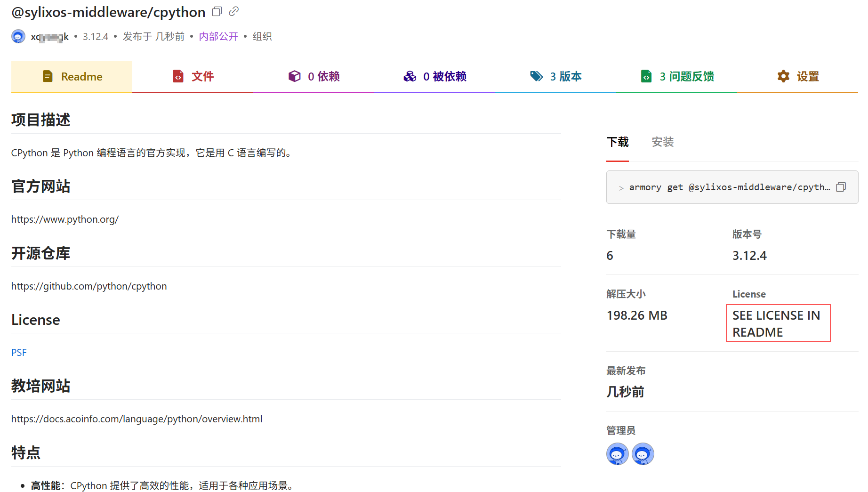This screenshot has width=868, height=492.
Task: Click the download count value 6
Action: (610, 256)
